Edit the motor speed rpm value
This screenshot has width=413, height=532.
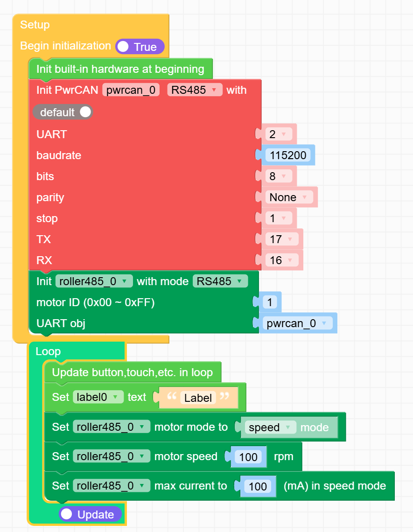point(248,457)
